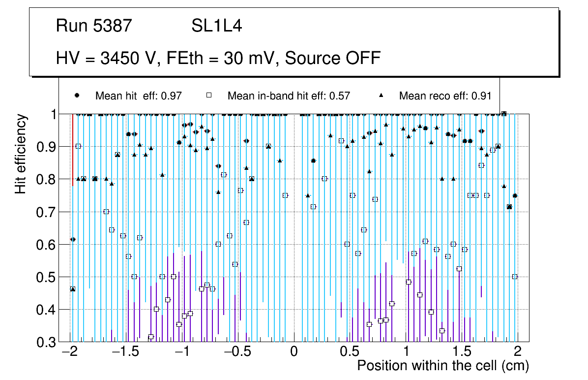Image resolution: width=588 pixels, height=380 pixels.
Task: Click the filled circle data point near 0.62 at far left
Action: [73, 239]
